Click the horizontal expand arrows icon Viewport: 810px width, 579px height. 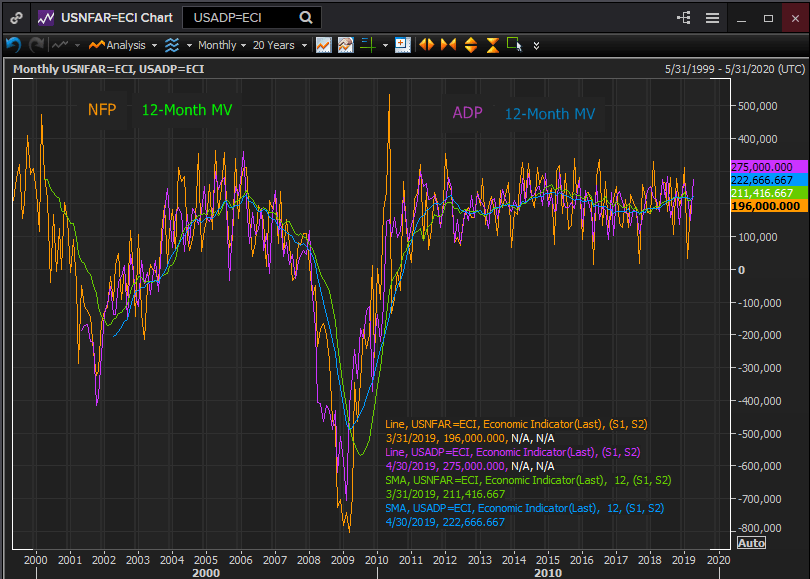[x=428, y=44]
